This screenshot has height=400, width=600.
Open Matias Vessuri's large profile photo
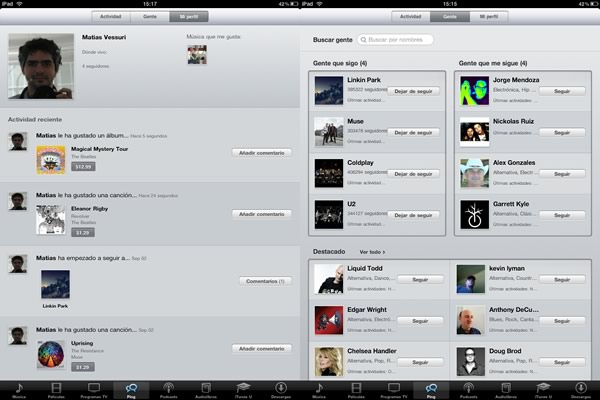point(41,66)
